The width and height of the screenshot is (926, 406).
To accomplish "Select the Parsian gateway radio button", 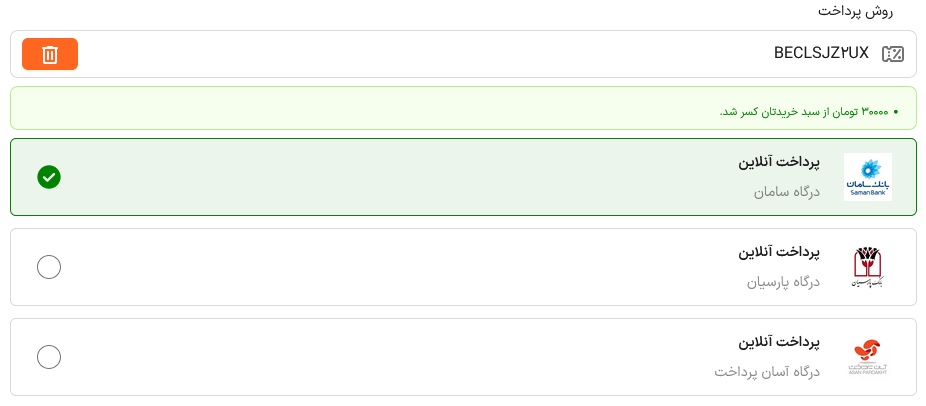I will tap(49, 267).
